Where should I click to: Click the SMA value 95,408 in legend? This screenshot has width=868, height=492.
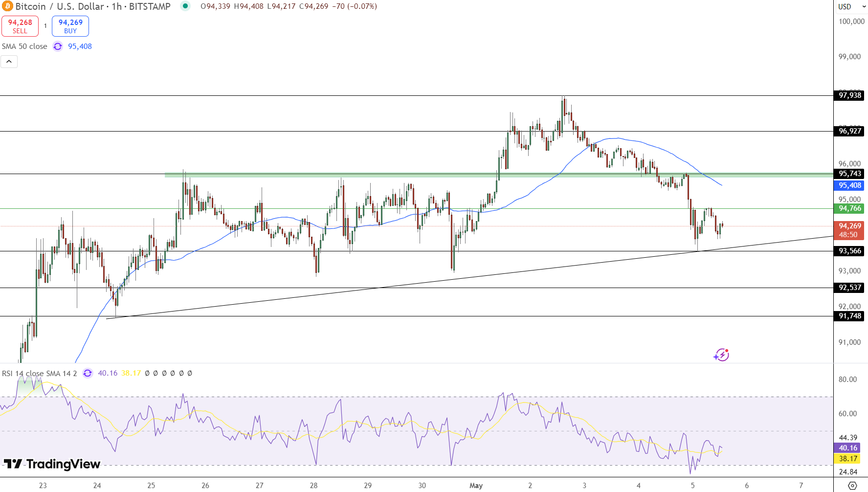[80, 46]
